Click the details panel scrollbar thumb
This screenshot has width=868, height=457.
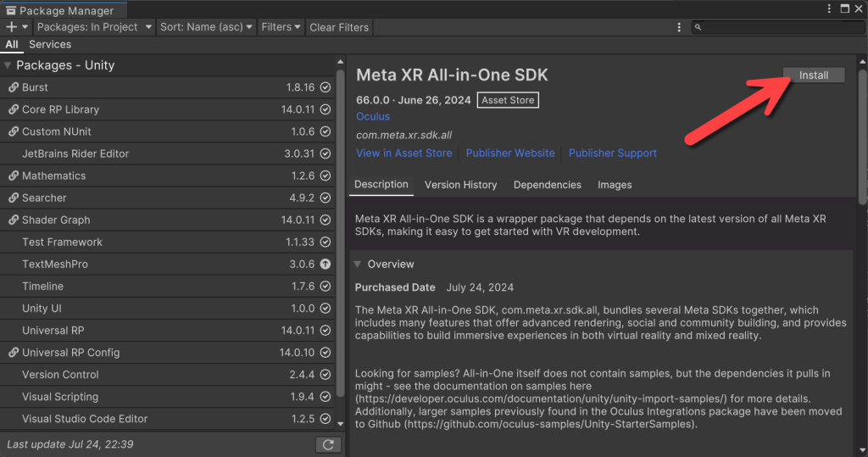point(862,137)
